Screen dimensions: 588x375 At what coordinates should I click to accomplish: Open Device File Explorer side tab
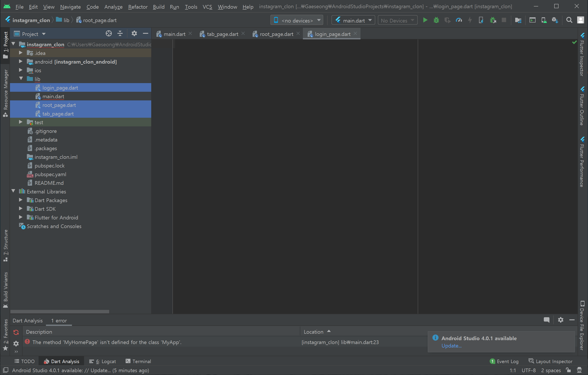pyautogui.click(x=582, y=325)
